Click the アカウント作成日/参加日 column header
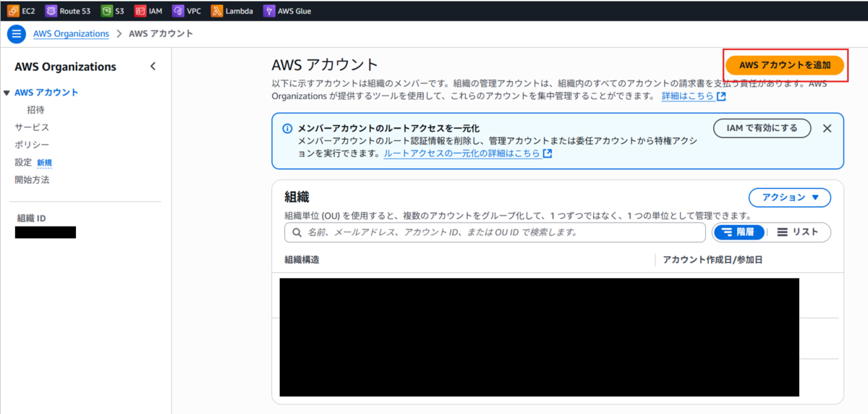868x414 pixels. 712,259
